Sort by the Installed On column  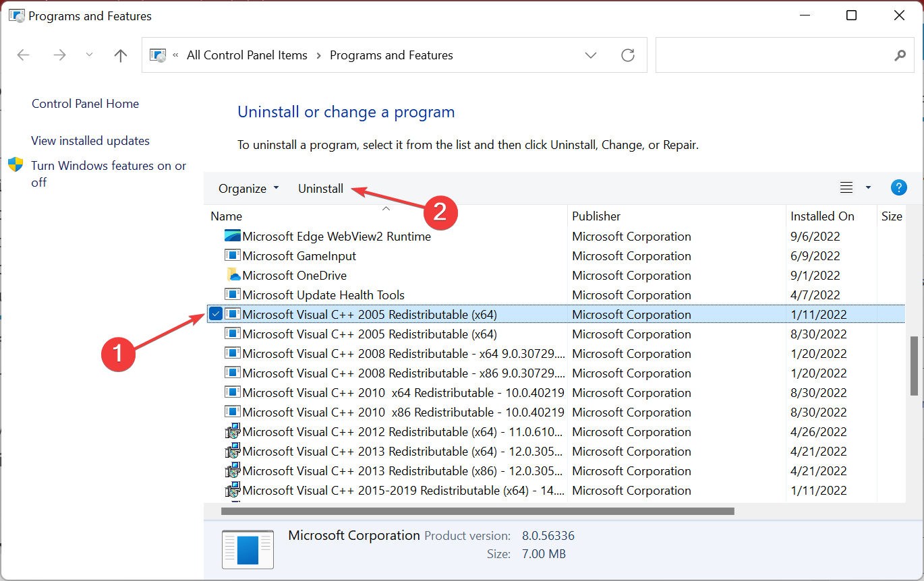click(822, 216)
